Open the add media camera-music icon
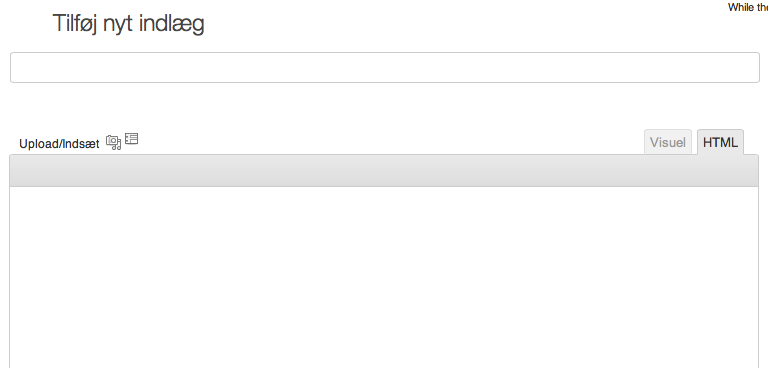Image resolution: width=768 pixels, height=368 pixels. pos(113,143)
